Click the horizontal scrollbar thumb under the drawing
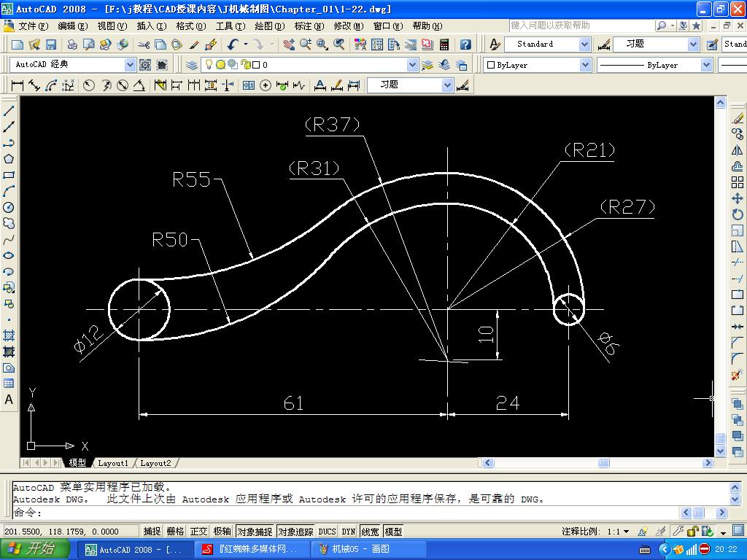The height and width of the screenshot is (560, 747). (603, 462)
